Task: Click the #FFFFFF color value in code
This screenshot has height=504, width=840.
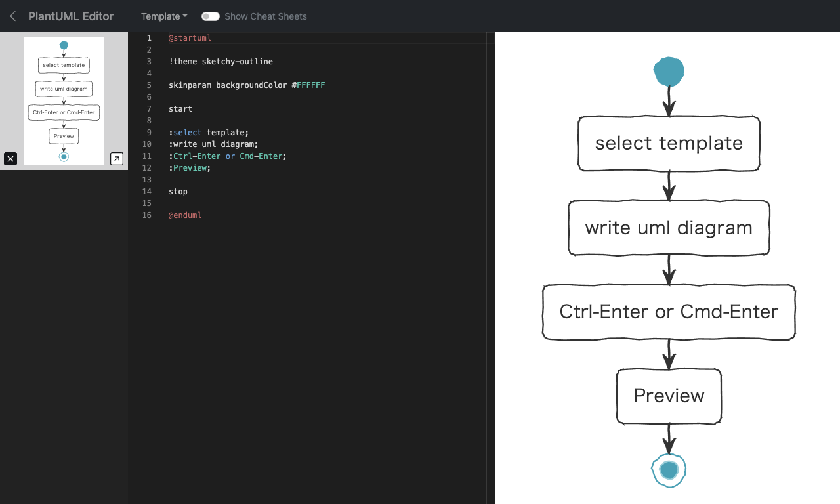Action: click(x=310, y=85)
